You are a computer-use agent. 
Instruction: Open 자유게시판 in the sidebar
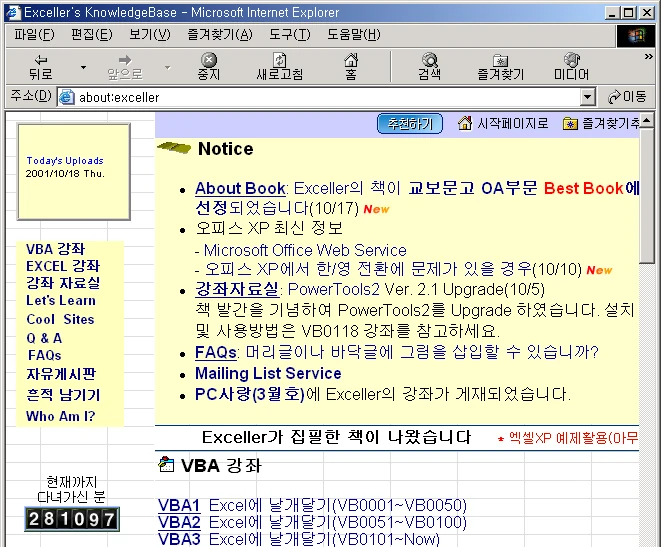coord(61,374)
